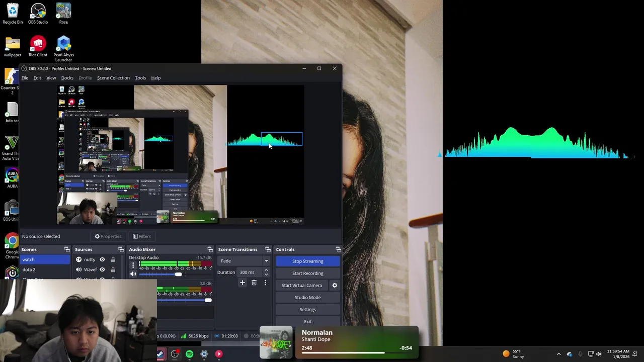
Task: Increase transition duration with up arrow
Action: click(266, 270)
